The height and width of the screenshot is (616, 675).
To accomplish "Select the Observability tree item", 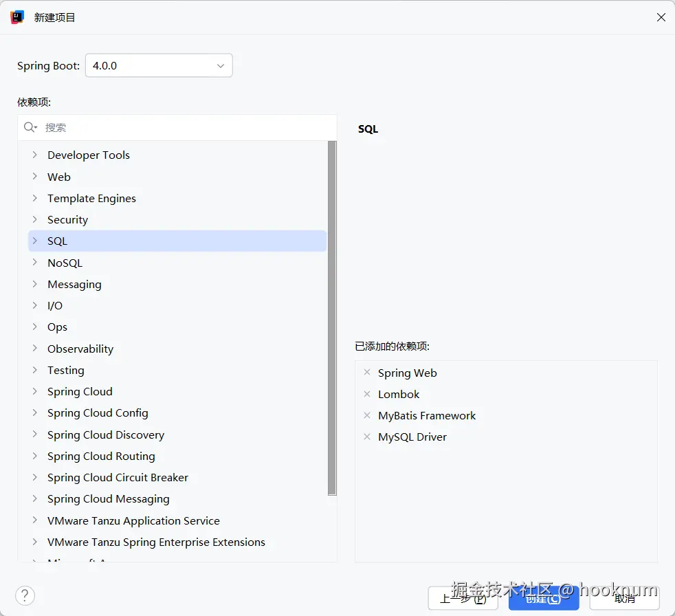I will (x=80, y=349).
